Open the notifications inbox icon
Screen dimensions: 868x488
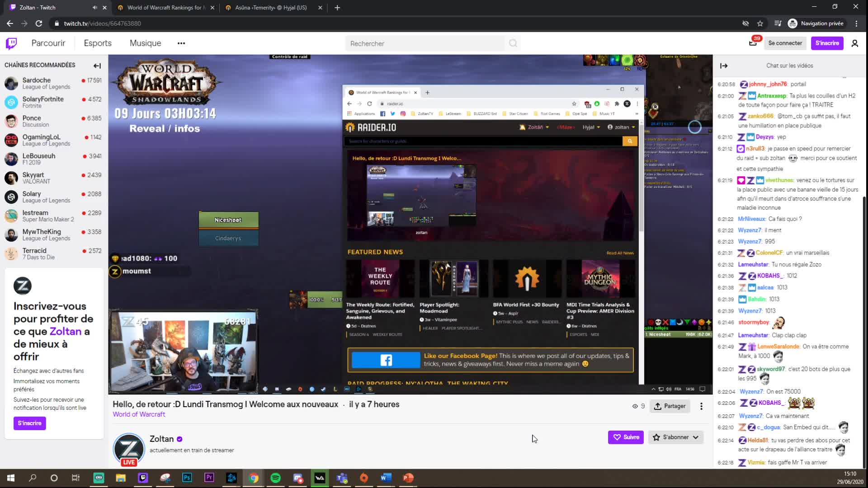753,43
